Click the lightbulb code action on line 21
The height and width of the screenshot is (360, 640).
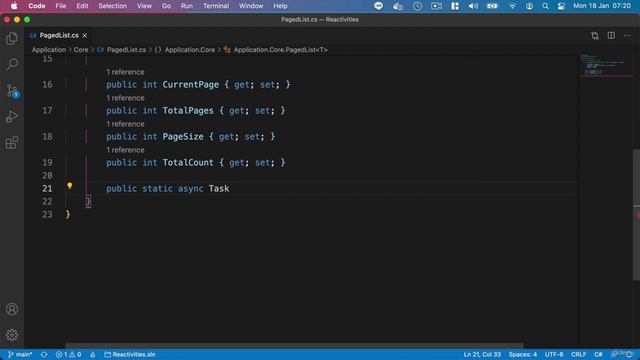pyautogui.click(x=70, y=186)
